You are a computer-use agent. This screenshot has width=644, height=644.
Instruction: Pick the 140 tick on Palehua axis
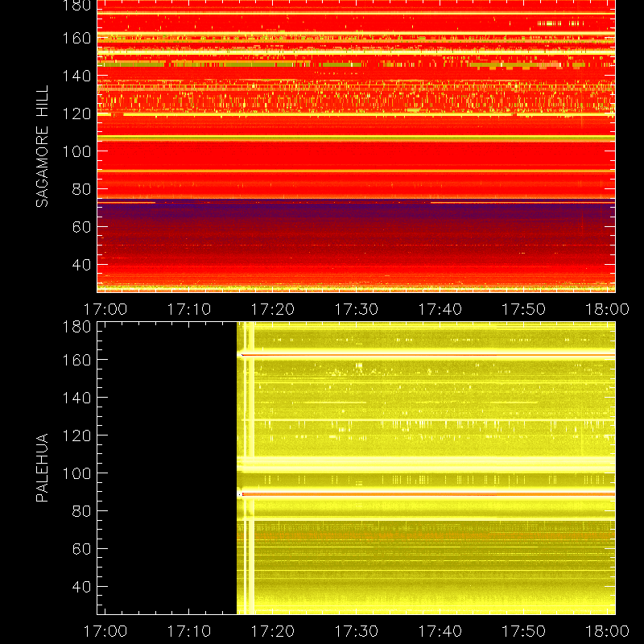(x=76, y=398)
